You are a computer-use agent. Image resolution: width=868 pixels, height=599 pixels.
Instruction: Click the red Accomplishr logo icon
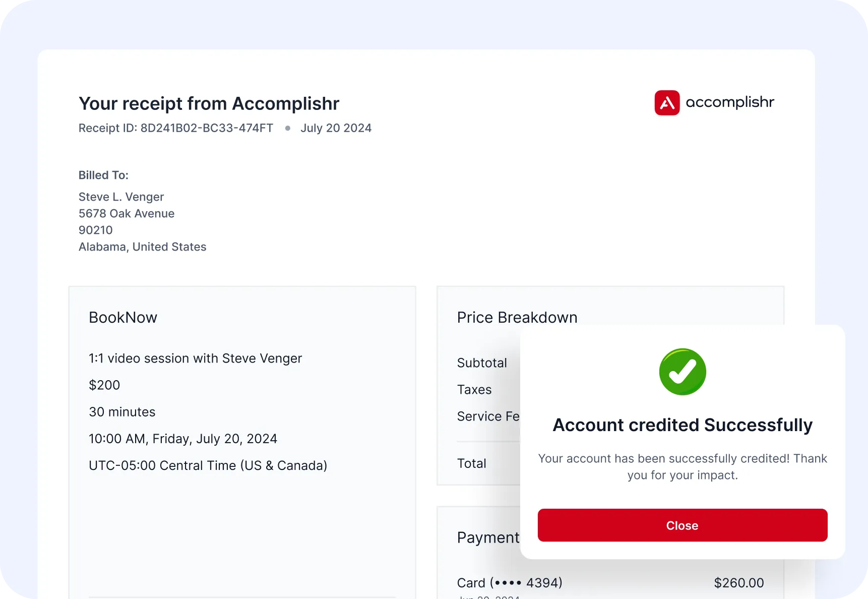pos(667,103)
